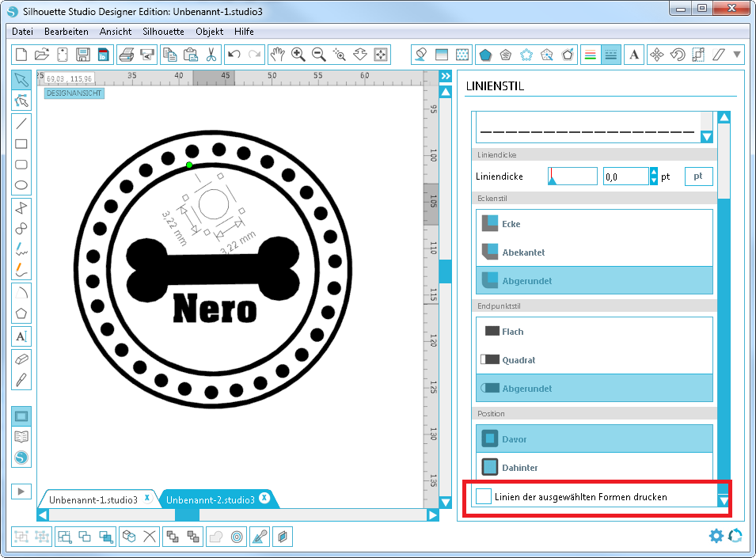This screenshot has height=558, width=756.
Task: Click the line thickness value field
Action: (625, 177)
